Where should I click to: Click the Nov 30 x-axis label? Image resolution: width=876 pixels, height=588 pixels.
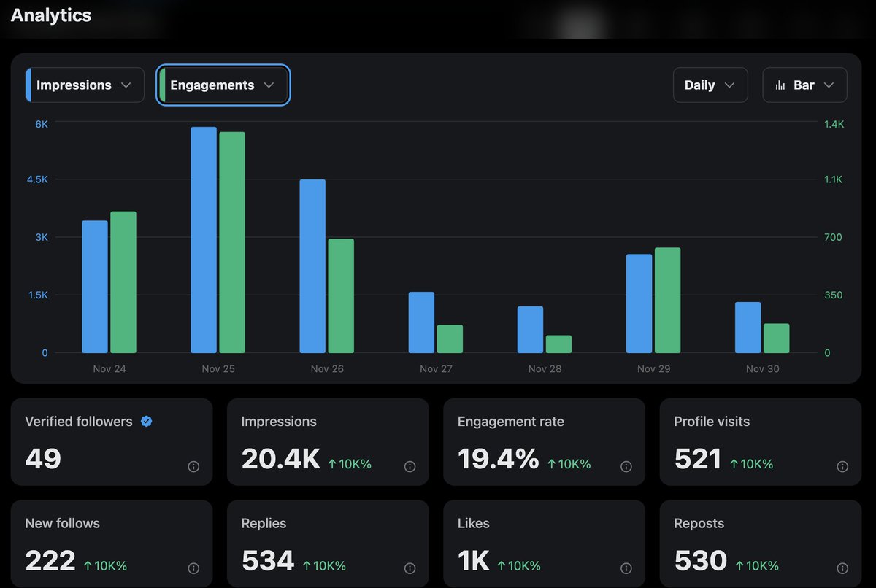pos(762,369)
